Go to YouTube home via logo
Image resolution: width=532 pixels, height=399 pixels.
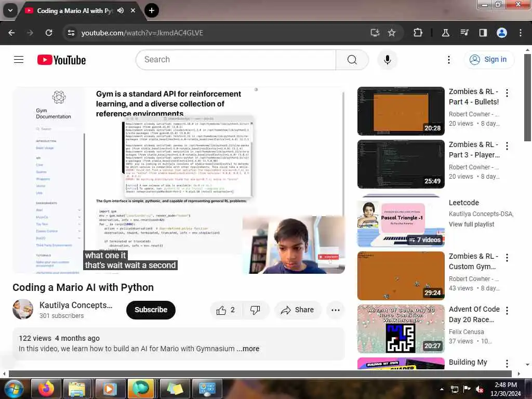click(61, 60)
